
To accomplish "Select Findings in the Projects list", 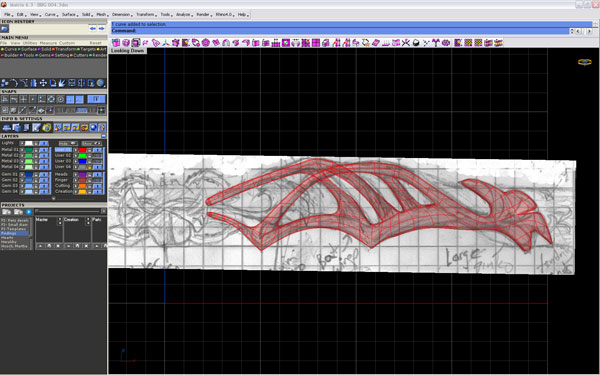I will click(14, 233).
